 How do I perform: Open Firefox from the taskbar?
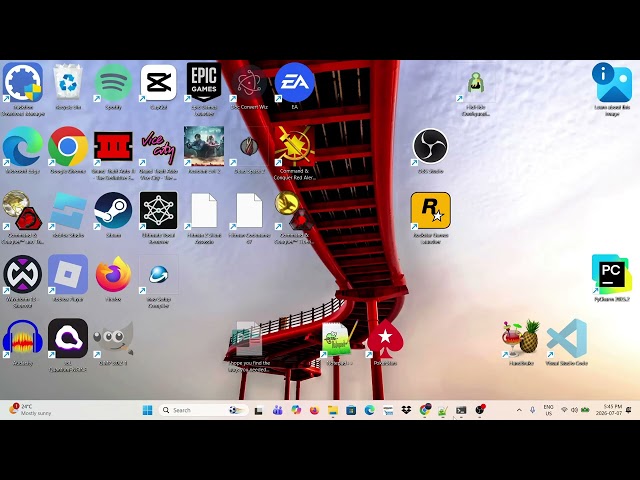point(314,410)
